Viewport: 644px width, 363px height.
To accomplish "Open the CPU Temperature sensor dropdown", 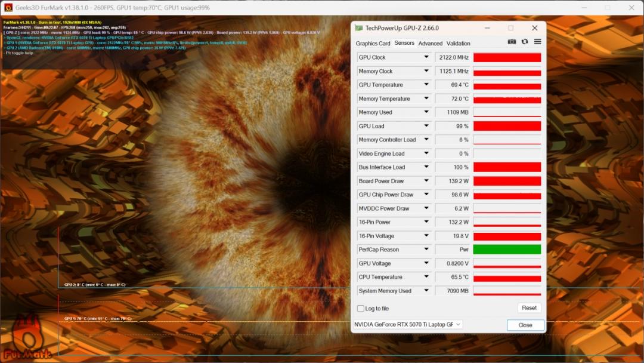I will tap(426, 277).
